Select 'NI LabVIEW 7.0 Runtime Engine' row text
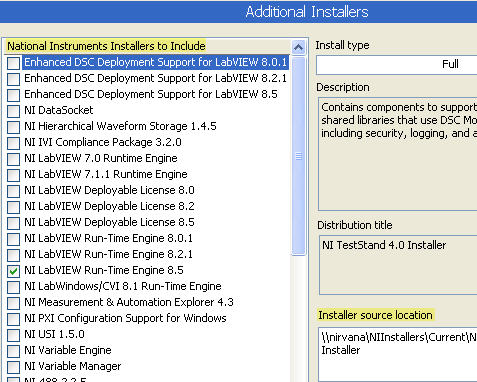The image size is (477, 382). coord(101,158)
